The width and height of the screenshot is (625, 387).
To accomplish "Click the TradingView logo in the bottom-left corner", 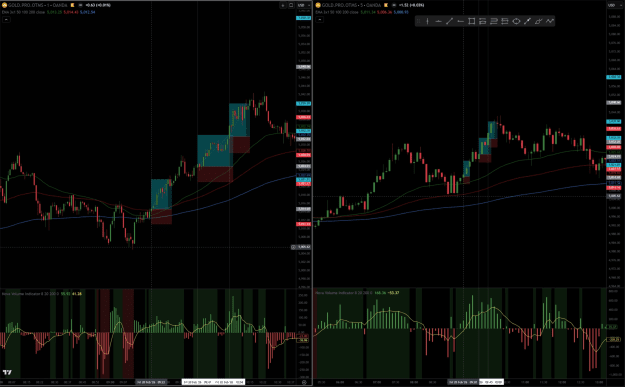I will coord(7,373).
